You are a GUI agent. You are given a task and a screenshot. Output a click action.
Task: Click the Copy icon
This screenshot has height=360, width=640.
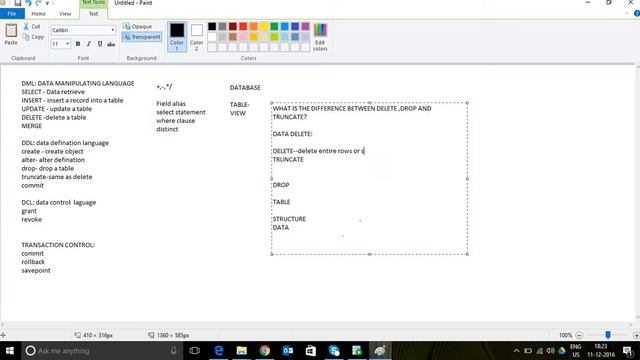pos(33,37)
